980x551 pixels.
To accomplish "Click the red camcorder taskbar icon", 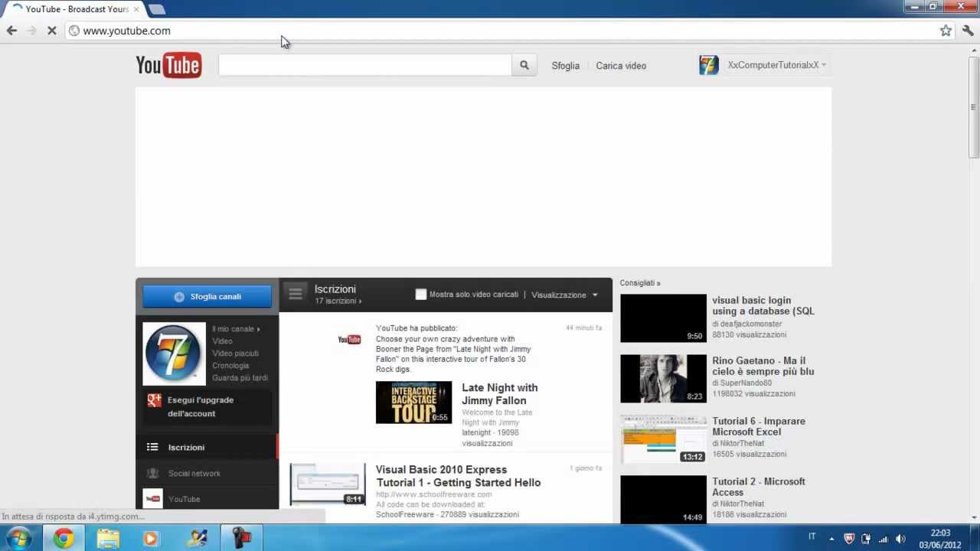I will coord(241,538).
